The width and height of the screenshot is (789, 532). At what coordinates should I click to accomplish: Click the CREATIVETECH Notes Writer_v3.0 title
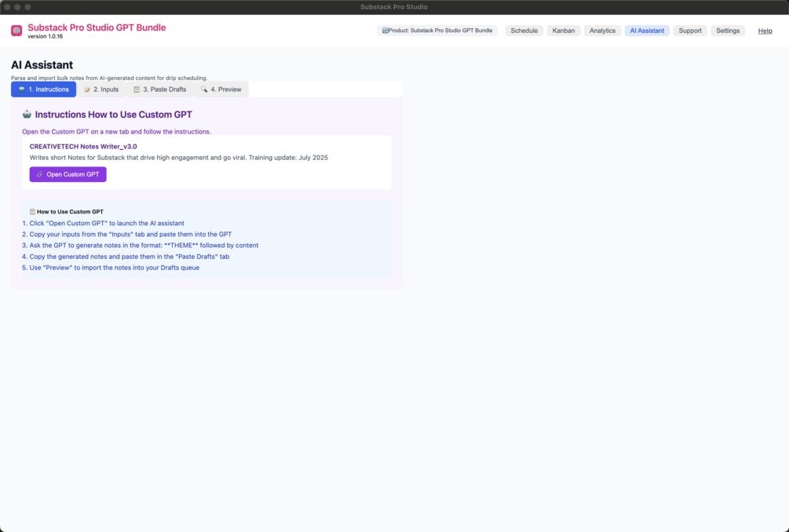(83, 147)
